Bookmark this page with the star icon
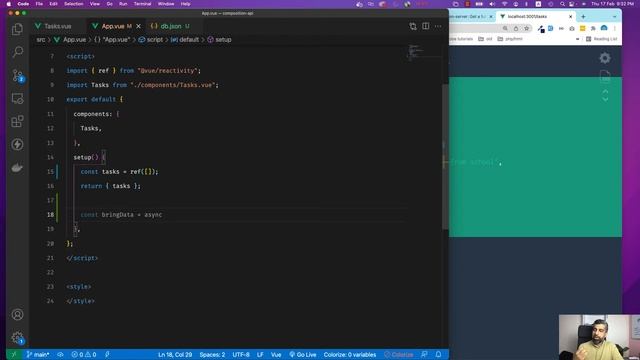 527,28
